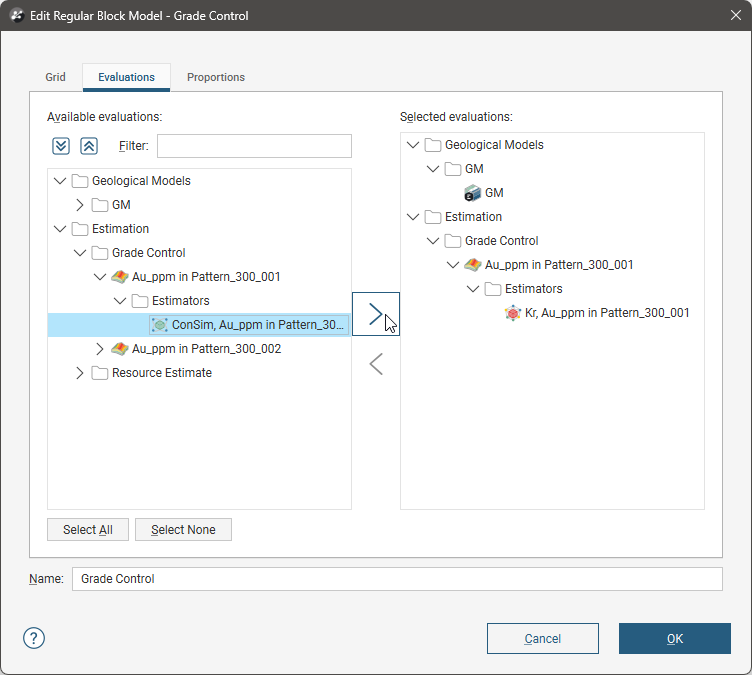The height and width of the screenshot is (675, 752).
Task: Select the GM block model icon in Selected evaluations
Action: pyautogui.click(x=473, y=193)
